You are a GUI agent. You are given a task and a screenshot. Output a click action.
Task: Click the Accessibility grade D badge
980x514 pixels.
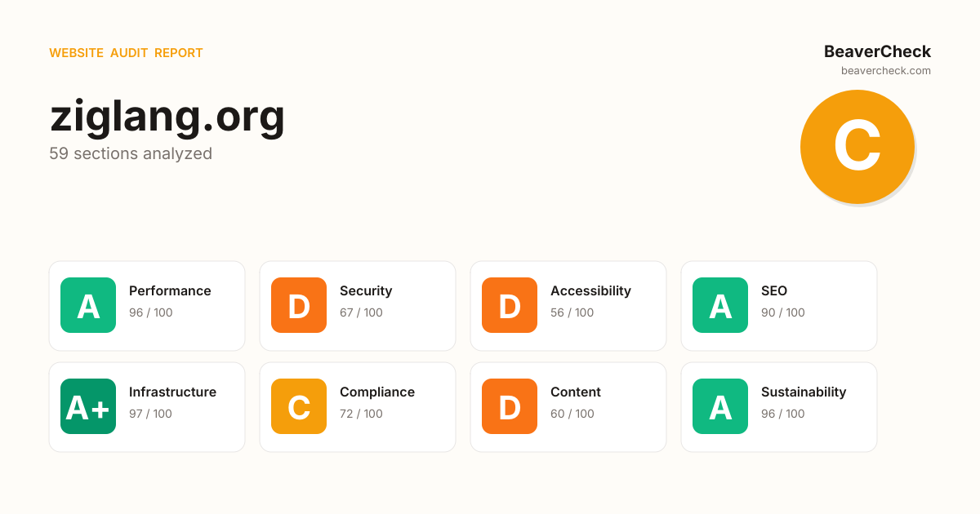pyautogui.click(x=510, y=305)
